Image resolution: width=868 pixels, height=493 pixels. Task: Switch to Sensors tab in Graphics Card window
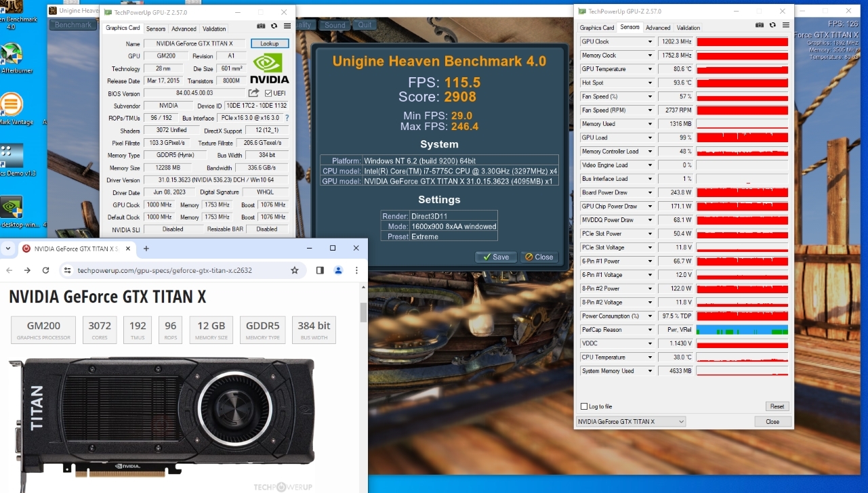tap(156, 28)
